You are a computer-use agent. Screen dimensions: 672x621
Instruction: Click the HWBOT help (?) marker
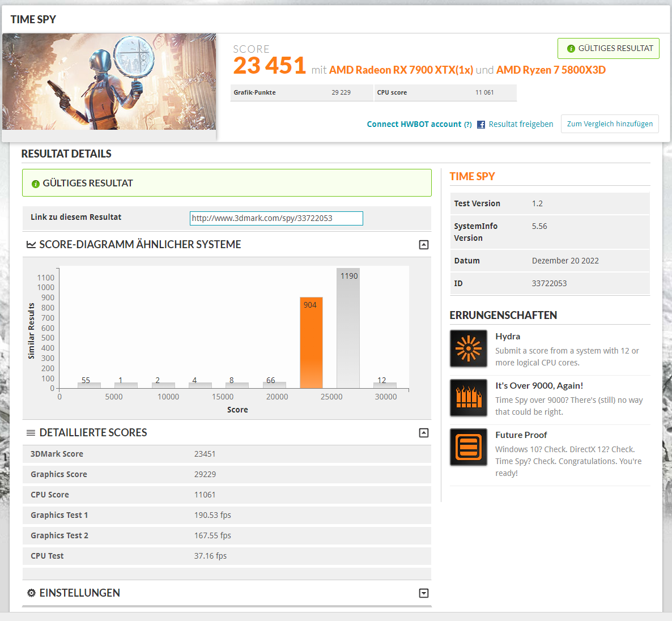(x=467, y=125)
